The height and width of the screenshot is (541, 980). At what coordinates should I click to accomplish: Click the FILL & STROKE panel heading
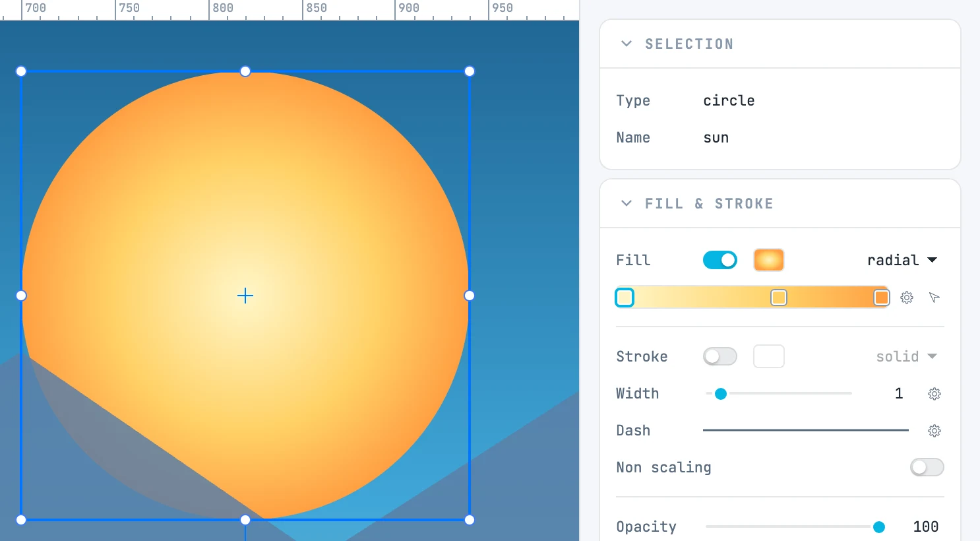(x=709, y=204)
